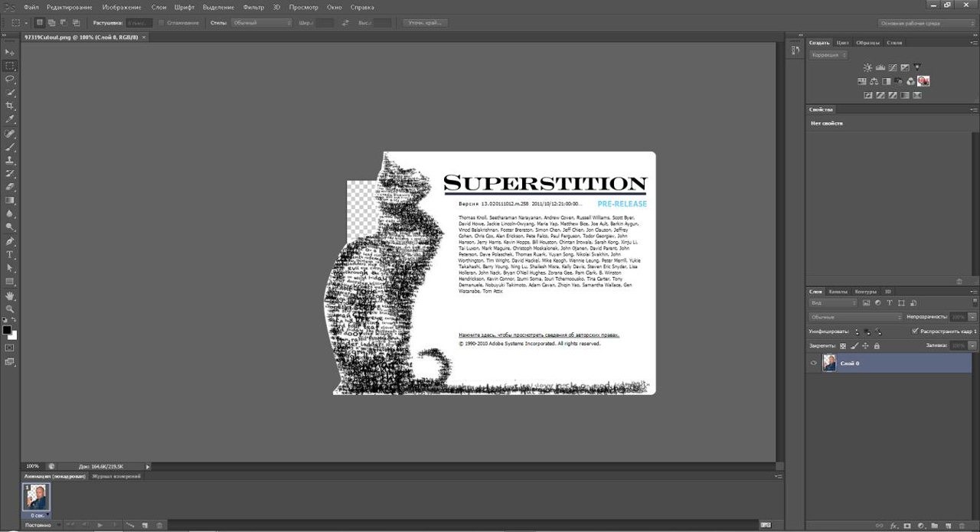This screenshot has width=980, height=532.
Task: Click the background color swatch
Action: (x=13, y=335)
